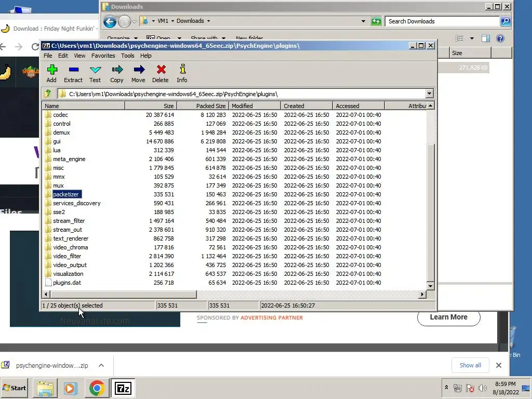Open the Favorites menu

(103, 56)
